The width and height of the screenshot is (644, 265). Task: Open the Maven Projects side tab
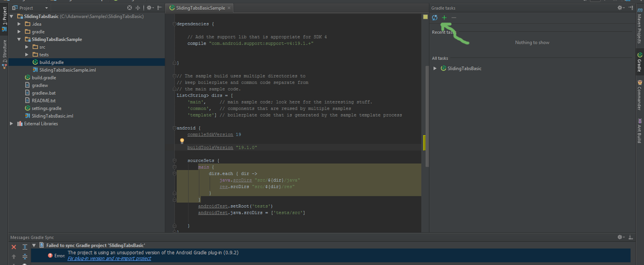pos(640,26)
